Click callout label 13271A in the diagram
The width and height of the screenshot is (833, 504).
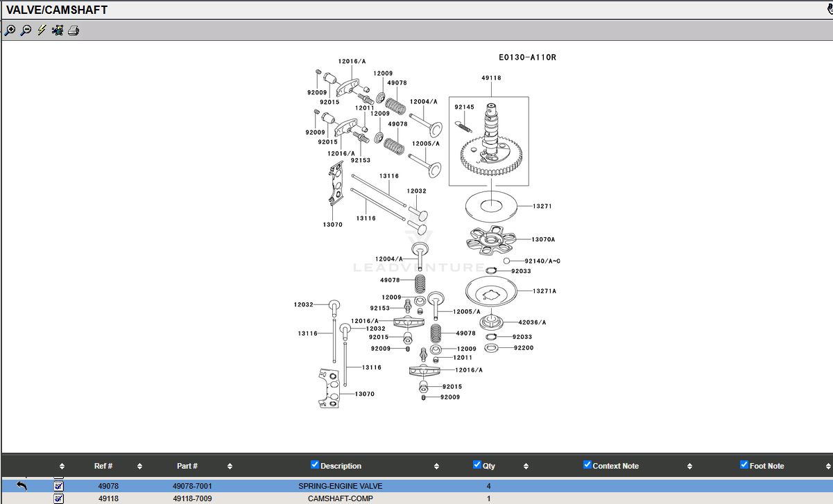pyautogui.click(x=544, y=291)
